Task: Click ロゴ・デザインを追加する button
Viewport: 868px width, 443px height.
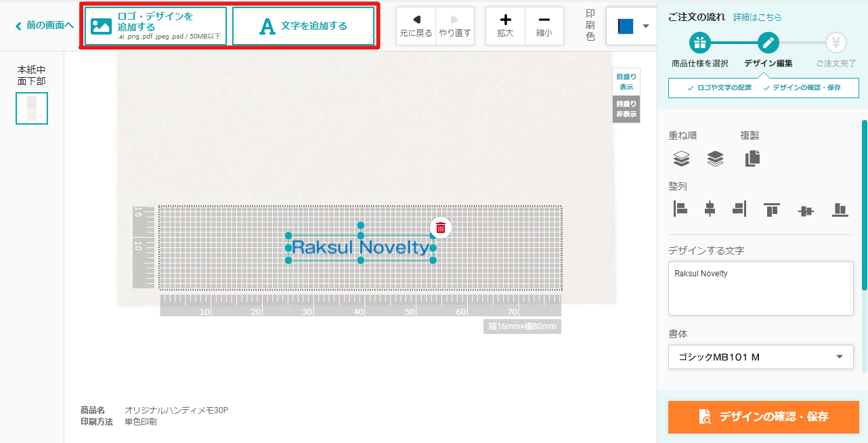Action: 156,26
